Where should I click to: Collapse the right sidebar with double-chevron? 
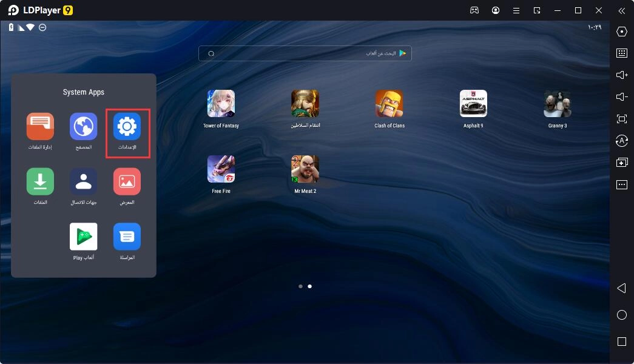[622, 11]
